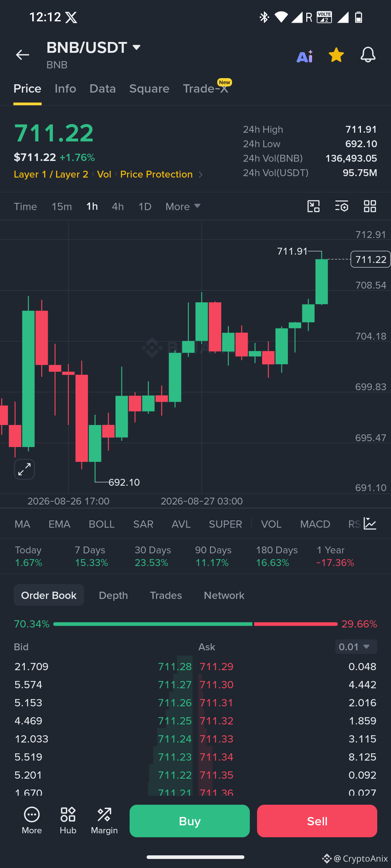Select bid price 711.24
Screen dimensions: 391x868
[x=175, y=739]
